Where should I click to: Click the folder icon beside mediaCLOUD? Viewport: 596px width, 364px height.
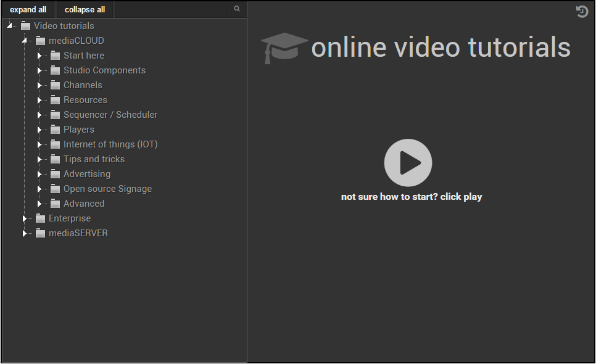click(x=39, y=40)
